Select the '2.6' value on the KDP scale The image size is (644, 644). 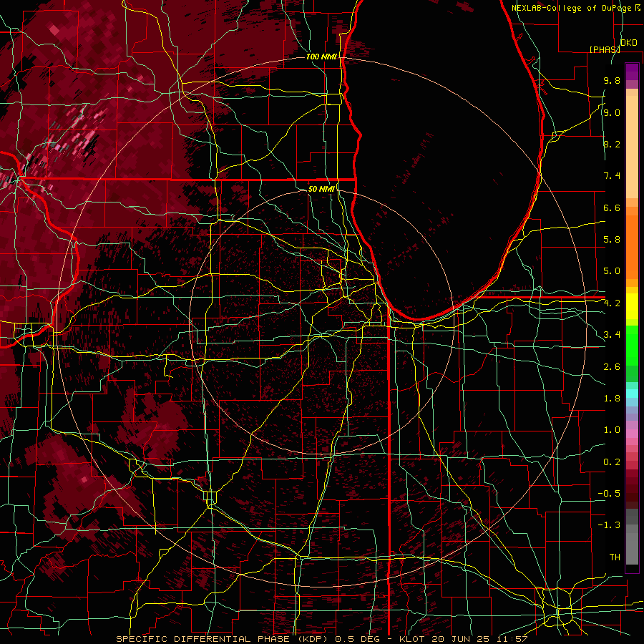(612, 367)
